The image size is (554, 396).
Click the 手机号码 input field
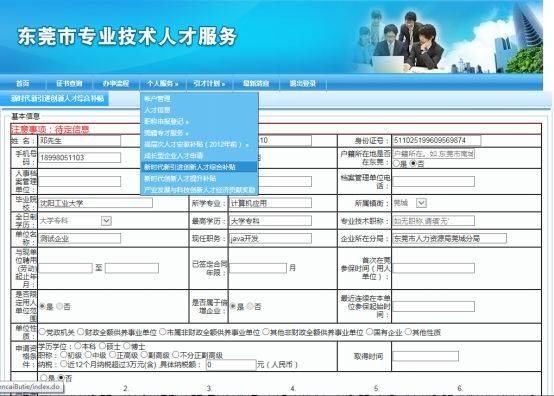click(79, 158)
